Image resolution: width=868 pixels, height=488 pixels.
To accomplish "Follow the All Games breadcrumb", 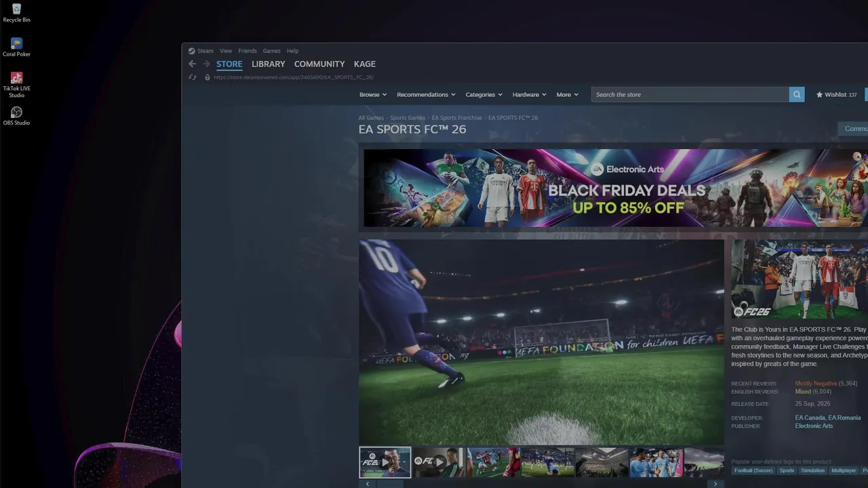I will pos(371,118).
